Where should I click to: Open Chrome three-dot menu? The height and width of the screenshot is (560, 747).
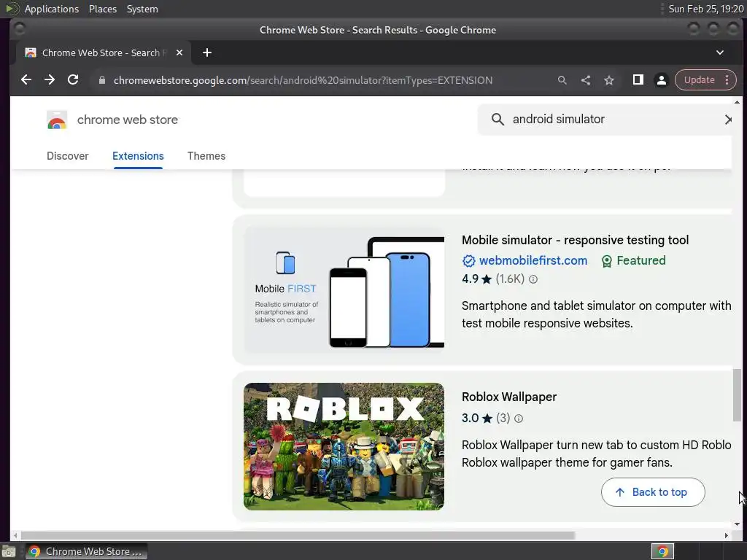click(x=727, y=80)
